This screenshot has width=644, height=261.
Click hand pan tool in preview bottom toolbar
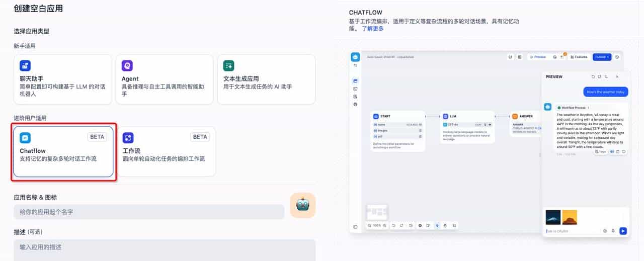coord(445,225)
